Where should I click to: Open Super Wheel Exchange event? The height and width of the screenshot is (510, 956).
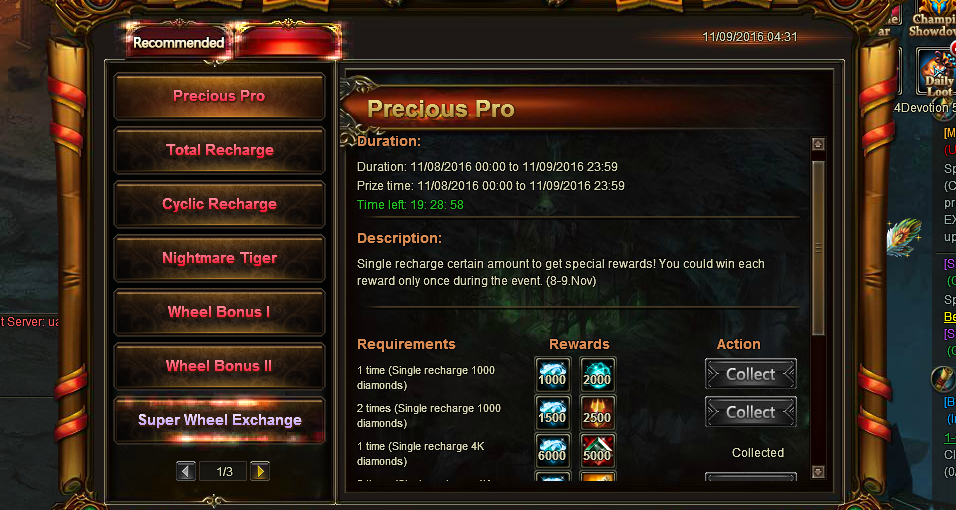(x=219, y=420)
